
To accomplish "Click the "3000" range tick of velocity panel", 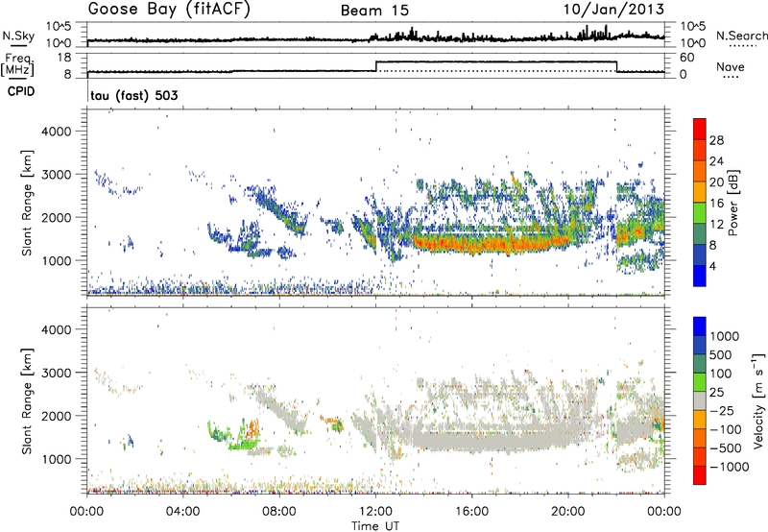I will coord(56,373).
